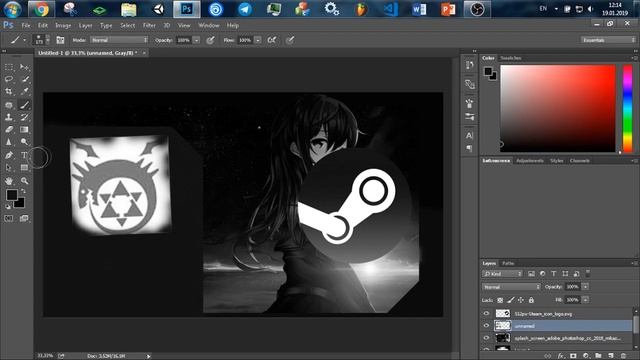Image resolution: width=640 pixels, height=360 pixels.
Task: Select the Gradient tool
Action: pyautogui.click(x=24, y=129)
